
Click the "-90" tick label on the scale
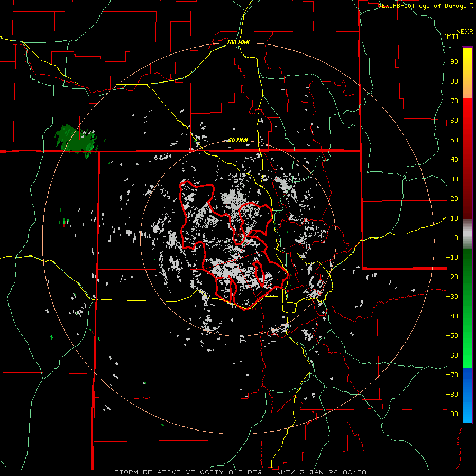pos(452,414)
